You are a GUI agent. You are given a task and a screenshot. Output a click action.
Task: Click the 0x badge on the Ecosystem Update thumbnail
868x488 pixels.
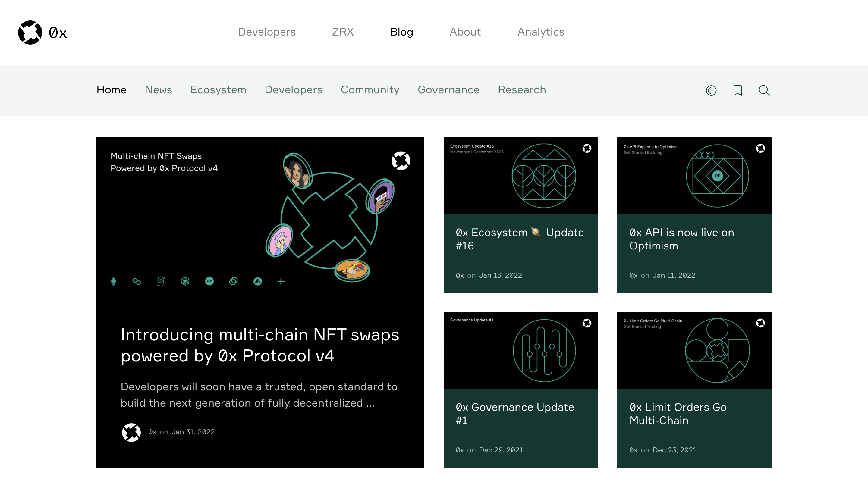click(587, 149)
